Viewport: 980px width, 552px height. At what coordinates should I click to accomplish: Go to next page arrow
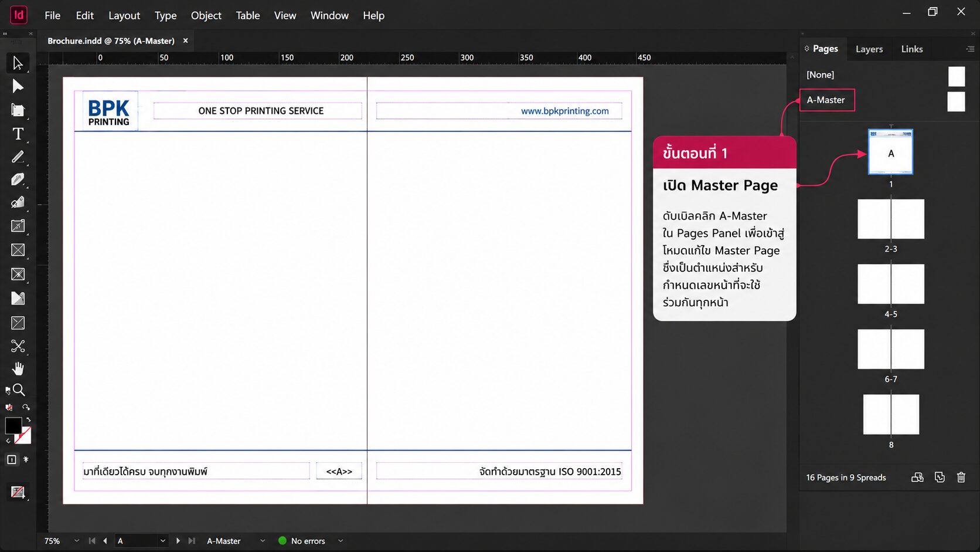[178, 541]
